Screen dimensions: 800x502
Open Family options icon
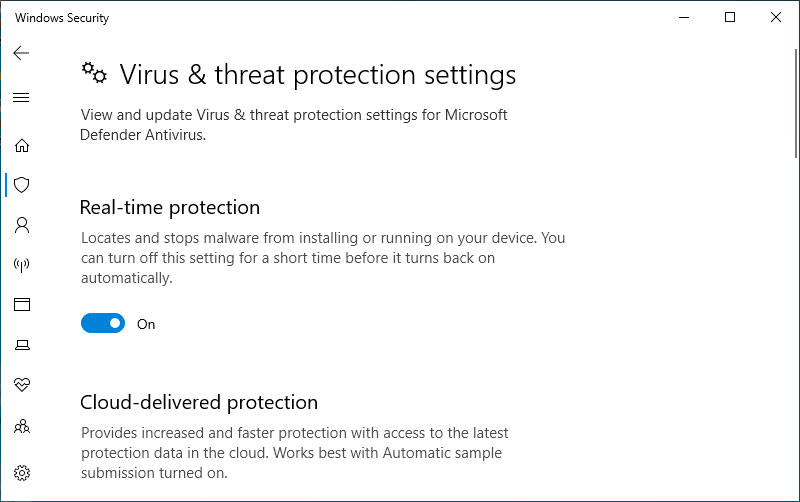pos(22,426)
